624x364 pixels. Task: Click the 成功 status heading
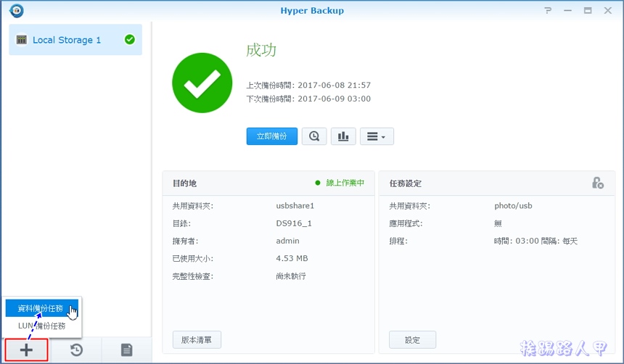(261, 50)
